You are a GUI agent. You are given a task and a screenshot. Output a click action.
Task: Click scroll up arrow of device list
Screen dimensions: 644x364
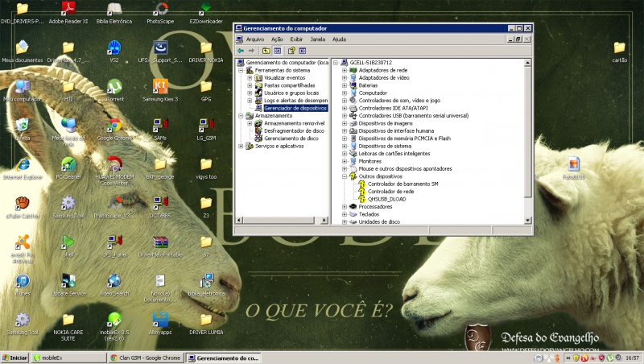528,63
